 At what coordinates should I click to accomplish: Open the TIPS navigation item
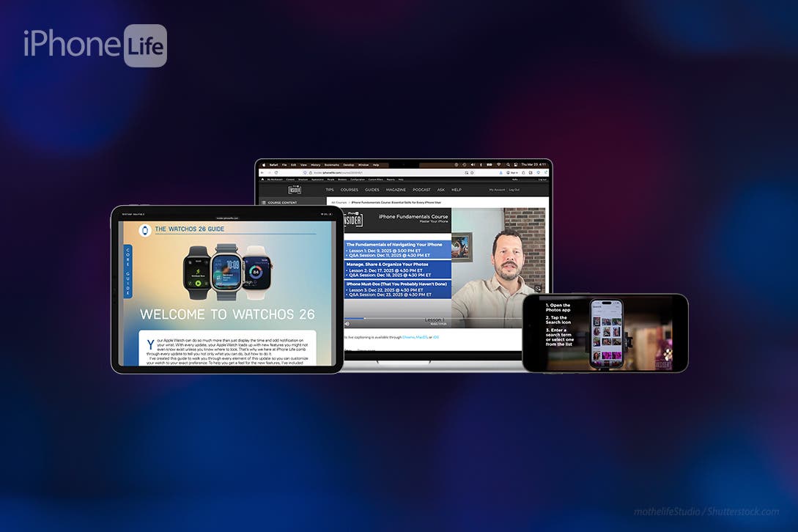click(x=330, y=190)
